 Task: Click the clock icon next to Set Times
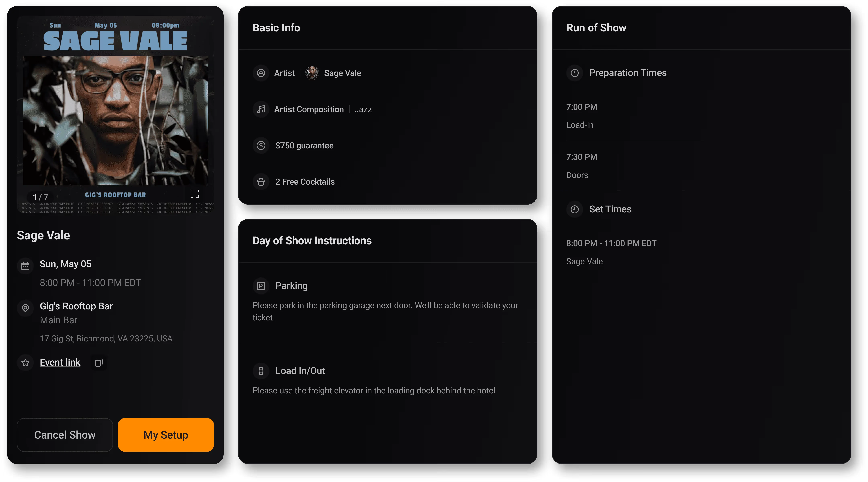pyautogui.click(x=574, y=209)
